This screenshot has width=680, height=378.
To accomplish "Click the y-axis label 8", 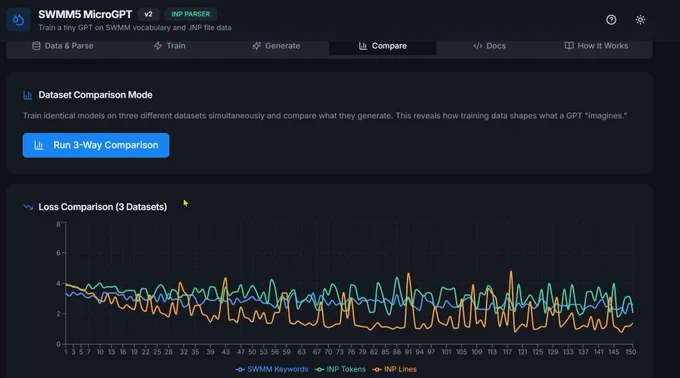I will tap(59, 224).
